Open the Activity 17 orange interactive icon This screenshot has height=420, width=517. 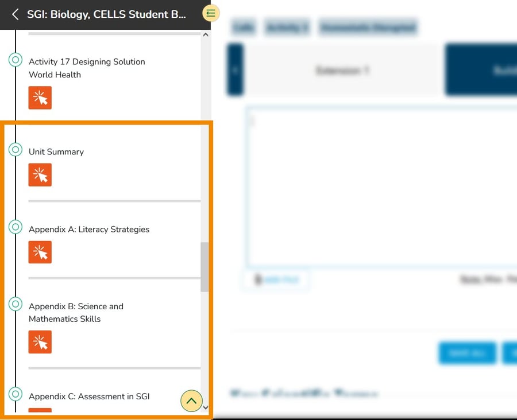pyautogui.click(x=40, y=98)
